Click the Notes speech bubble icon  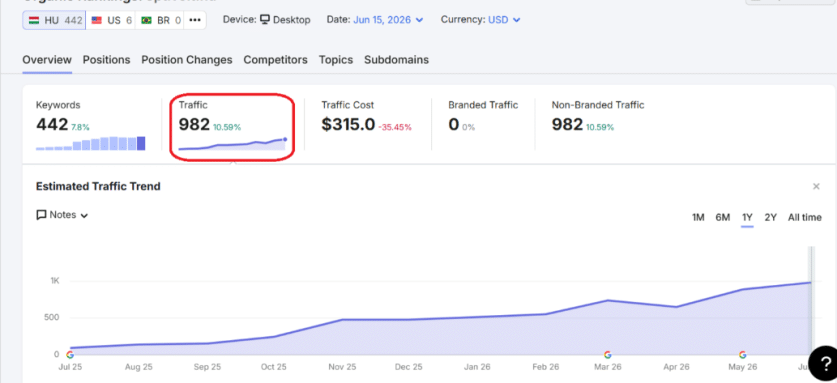(x=41, y=215)
